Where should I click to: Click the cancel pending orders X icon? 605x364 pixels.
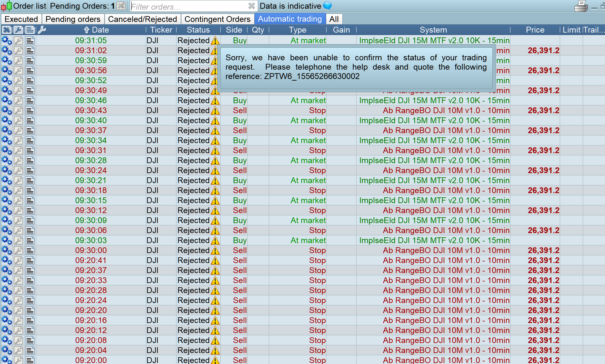tap(121, 6)
